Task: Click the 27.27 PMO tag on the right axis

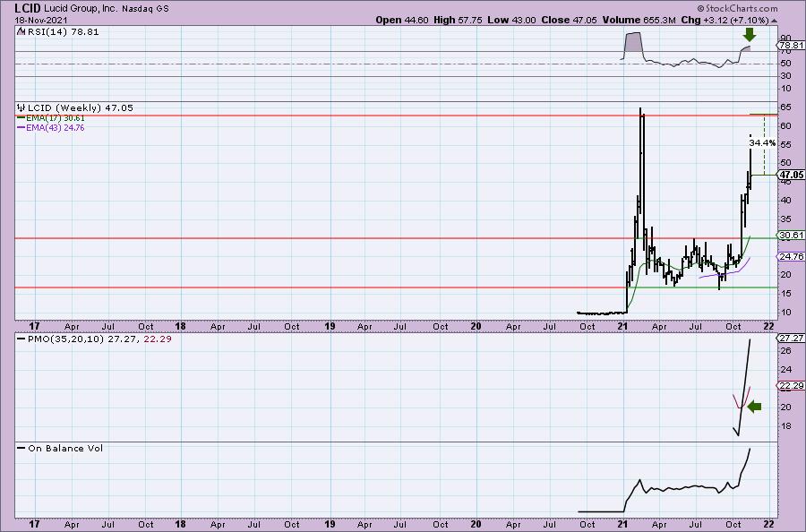Action: (x=791, y=339)
